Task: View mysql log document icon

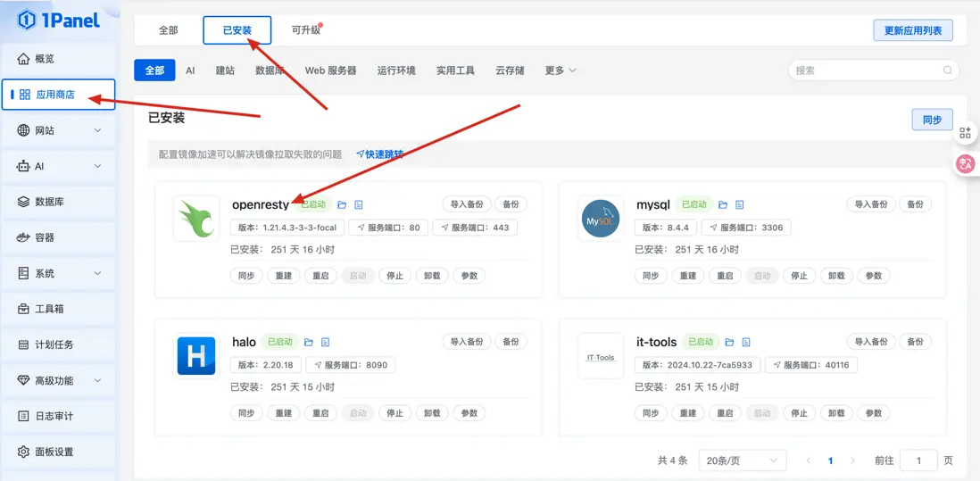Action: (x=740, y=204)
